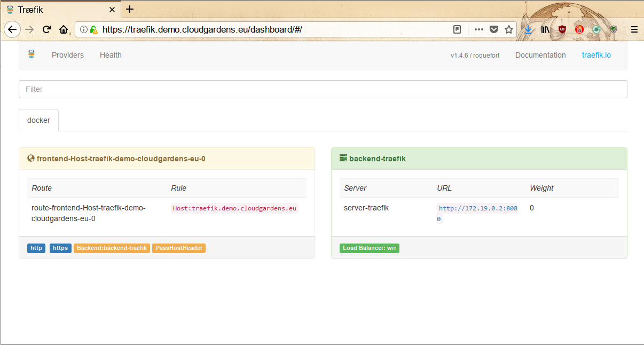Open the Firefox hamburger menu
The width and height of the screenshot is (644, 345).
click(634, 30)
